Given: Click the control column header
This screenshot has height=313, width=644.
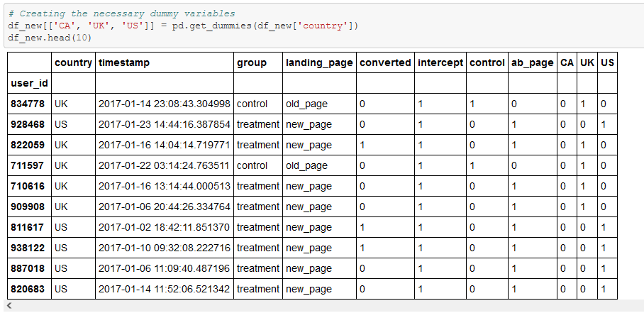Looking at the screenshot, I should point(487,63).
